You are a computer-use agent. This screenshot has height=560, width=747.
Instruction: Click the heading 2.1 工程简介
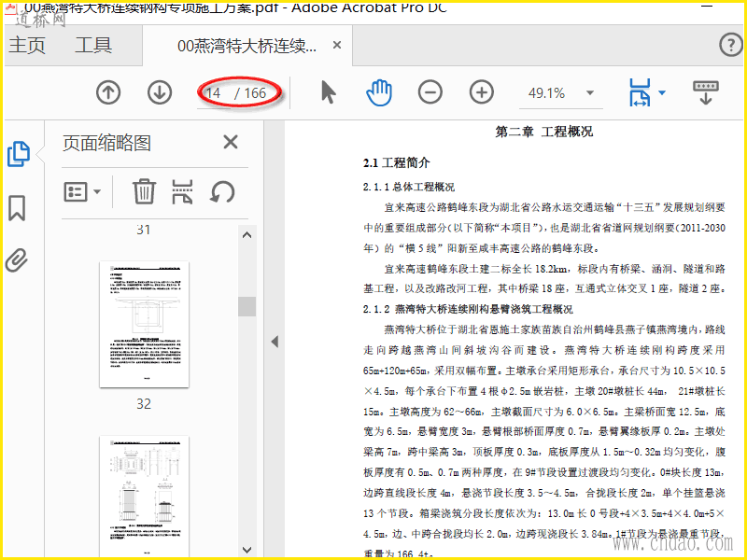coord(396,162)
